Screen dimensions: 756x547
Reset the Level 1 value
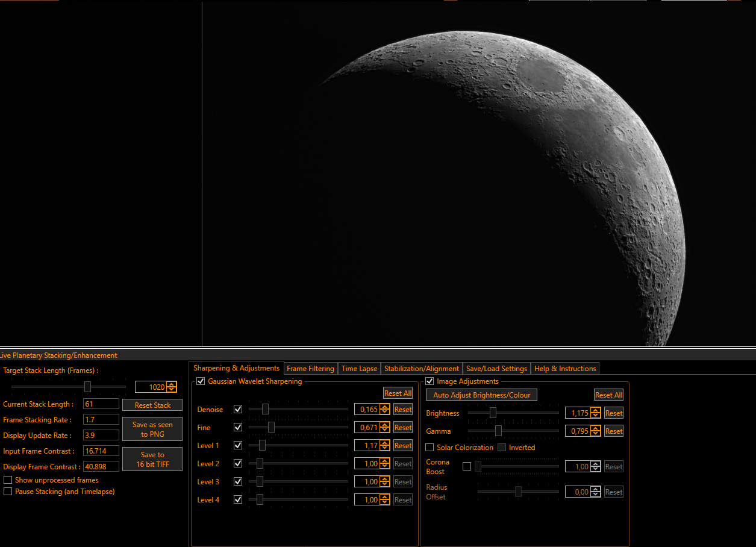point(403,446)
